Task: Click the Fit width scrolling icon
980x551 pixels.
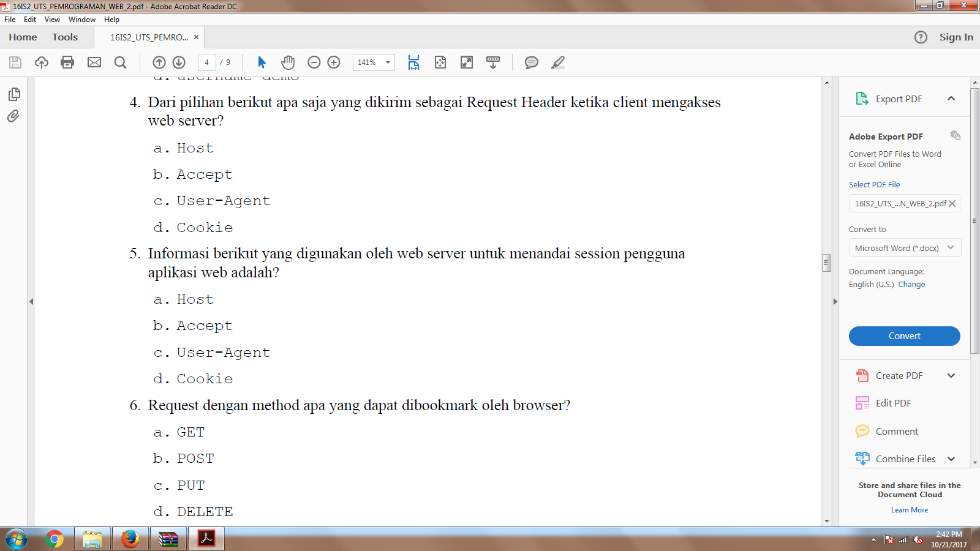Action: pyautogui.click(x=414, y=62)
